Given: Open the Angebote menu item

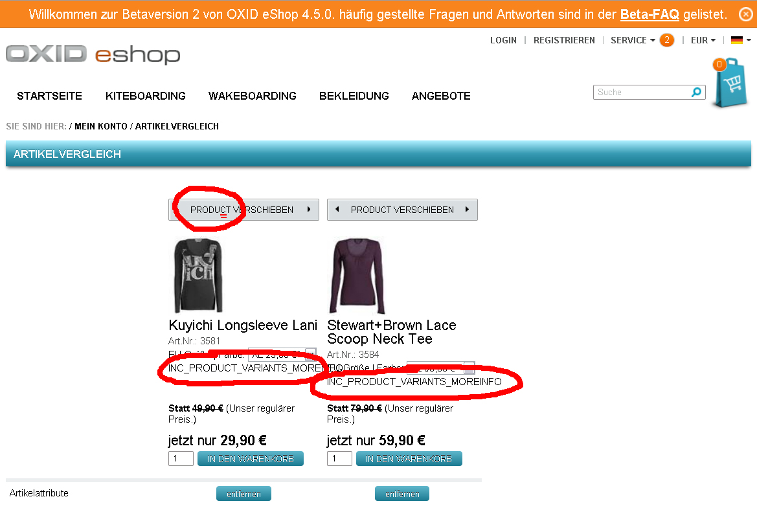Looking at the screenshot, I should pyautogui.click(x=441, y=96).
